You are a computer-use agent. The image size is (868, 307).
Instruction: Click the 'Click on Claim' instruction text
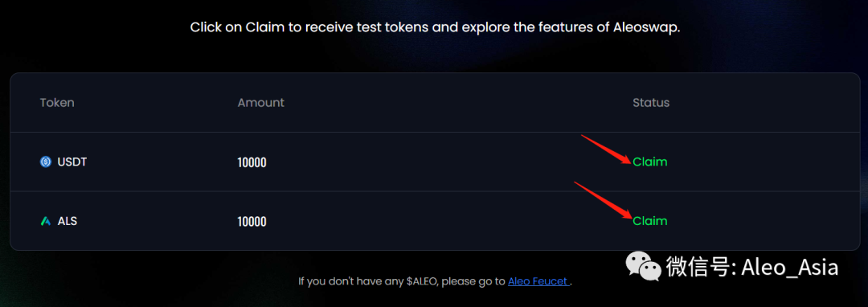435,27
